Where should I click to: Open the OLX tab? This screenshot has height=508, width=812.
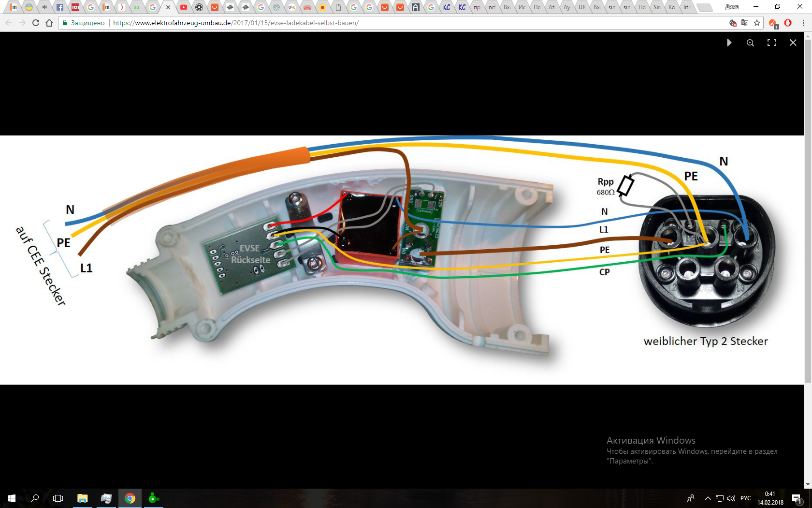point(291,7)
